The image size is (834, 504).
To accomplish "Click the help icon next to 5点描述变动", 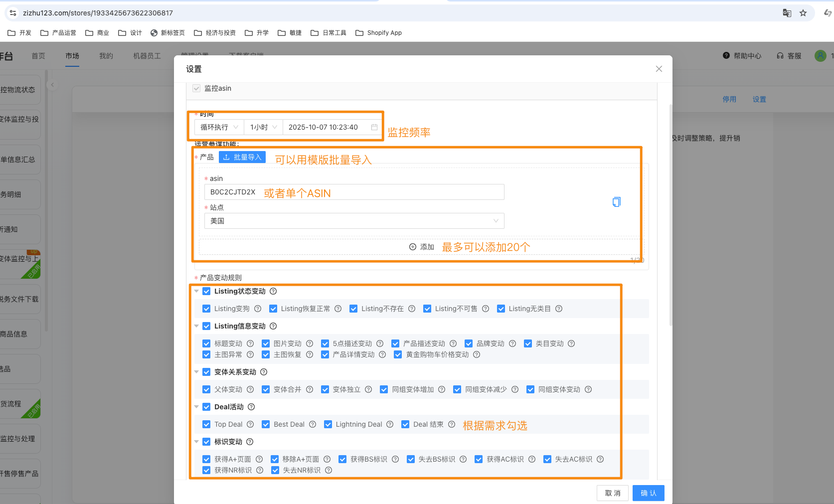I will pos(380,343).
